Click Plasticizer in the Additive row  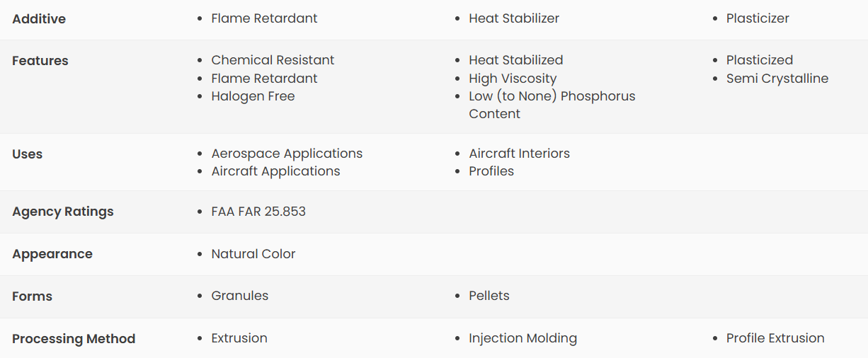[758, 18]
